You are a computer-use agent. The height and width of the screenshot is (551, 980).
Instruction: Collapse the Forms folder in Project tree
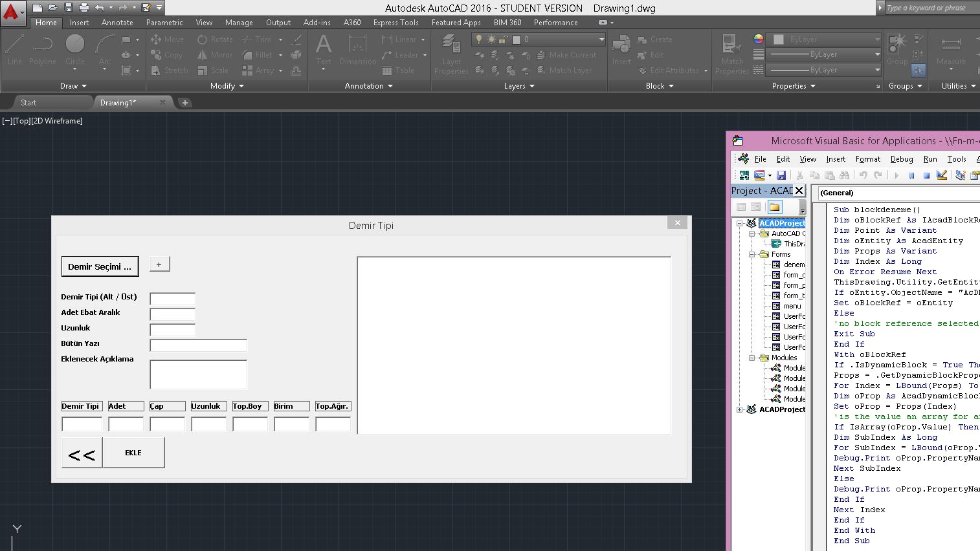(x=752, y=254)
